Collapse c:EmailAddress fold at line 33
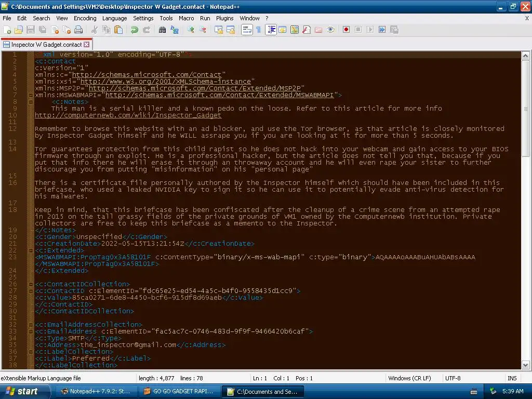Image resolution: width=532 pixels, height=399 pixels. (31, 331)
